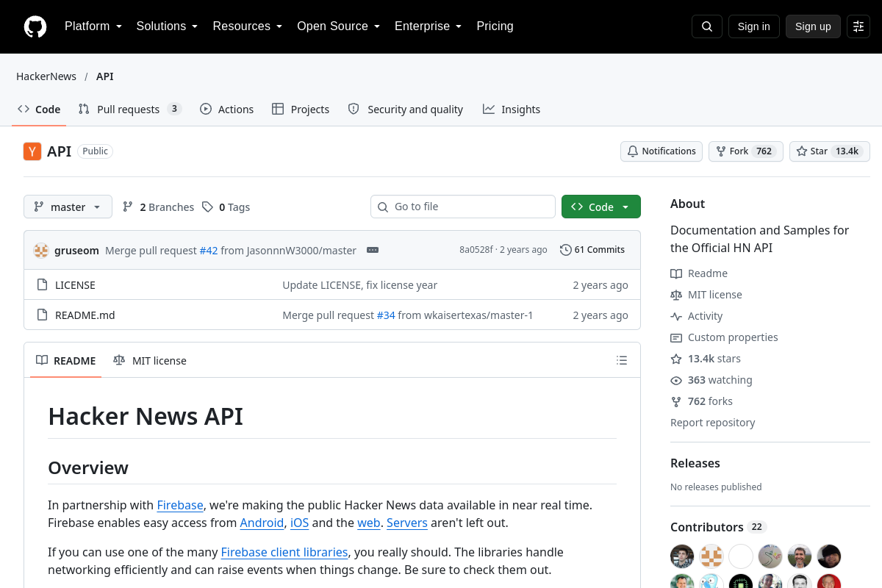The height and width of the screenshot is (588, 882).
Task: Expand Platform menu in header
Action: point(93,26)
